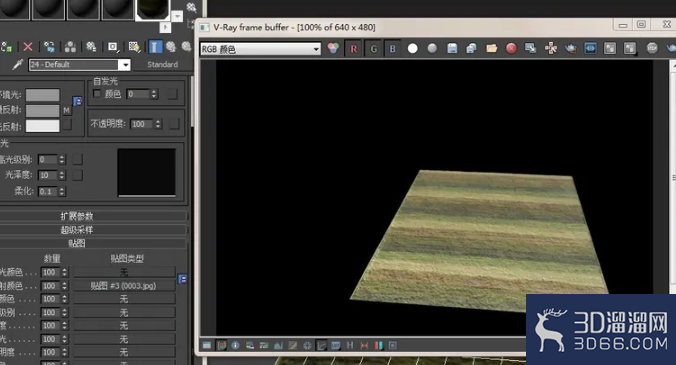Viewport: 676px width, 365px height.
Task: Click the red X reset material icon
Action: pos(28,47)
